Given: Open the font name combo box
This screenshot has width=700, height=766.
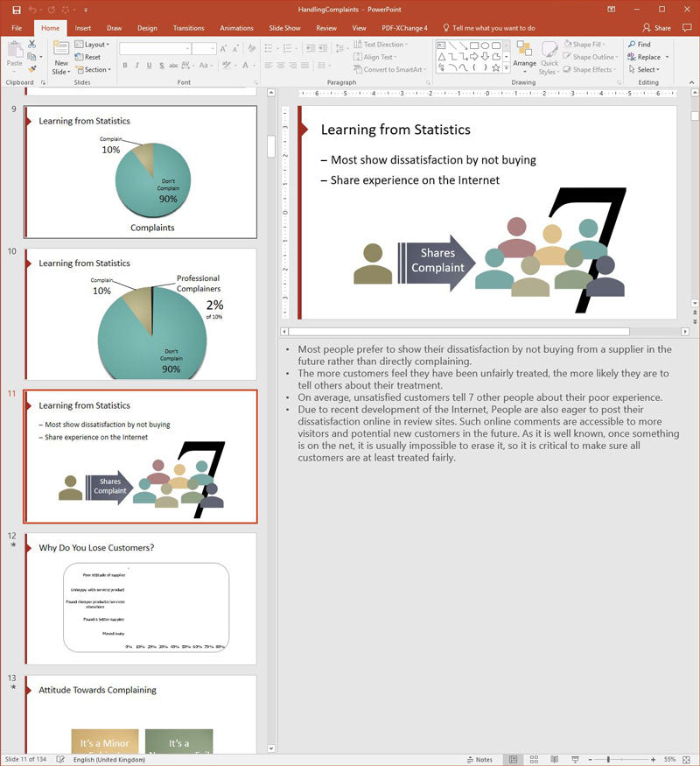Looking at the screenshot, I should pos(155,49).
